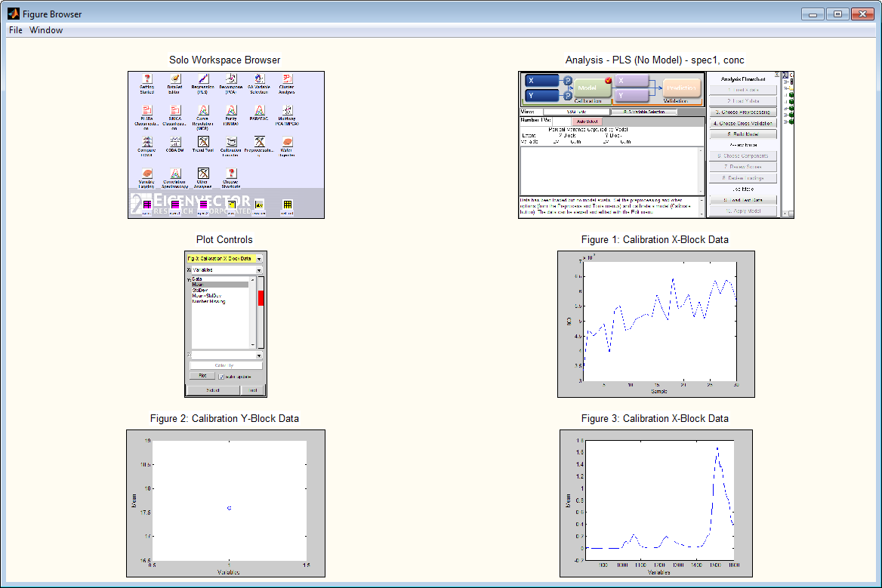Click the Build Model flowchart button

point(742,134)
